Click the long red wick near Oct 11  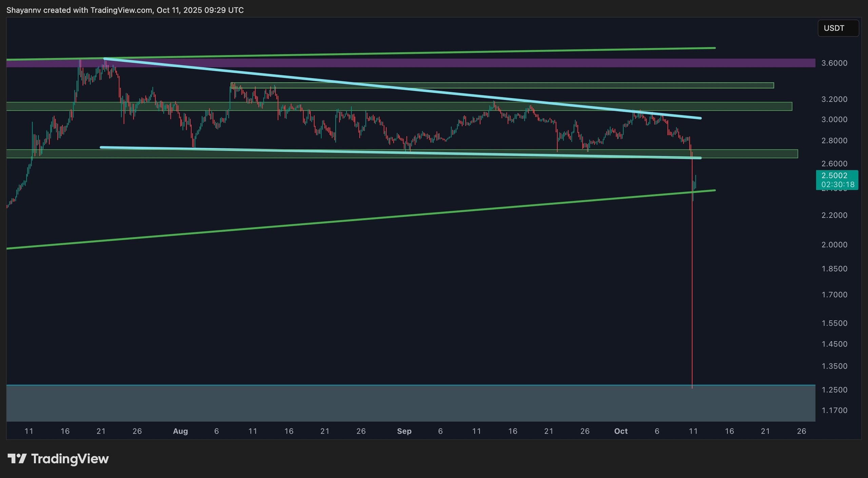692,288
